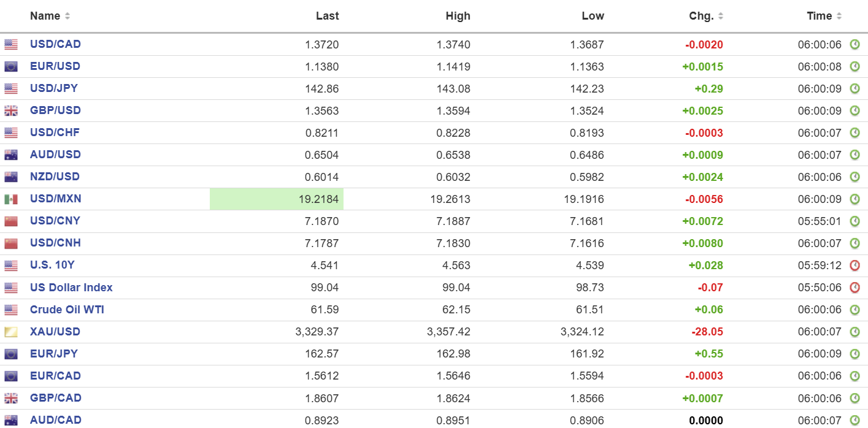
Task: Click the Australia flag icon beside AUD/USD
Action: click(x=11, y=155)
